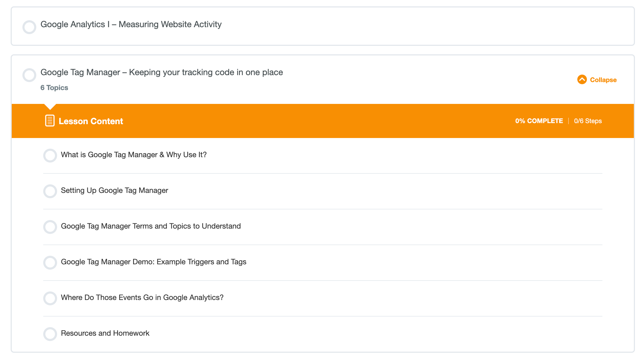Open Google Tag Manager Demo: Example Triggers and Tags

[x=154, y=262]
